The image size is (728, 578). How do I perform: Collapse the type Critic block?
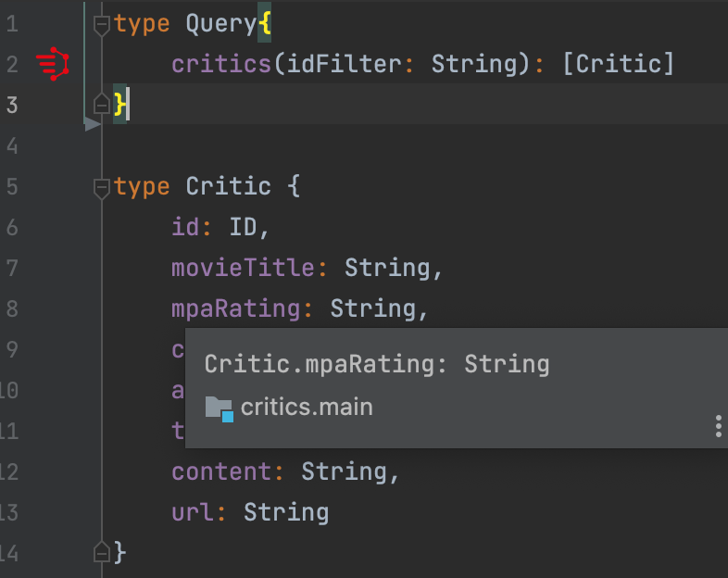coord(102,188)
